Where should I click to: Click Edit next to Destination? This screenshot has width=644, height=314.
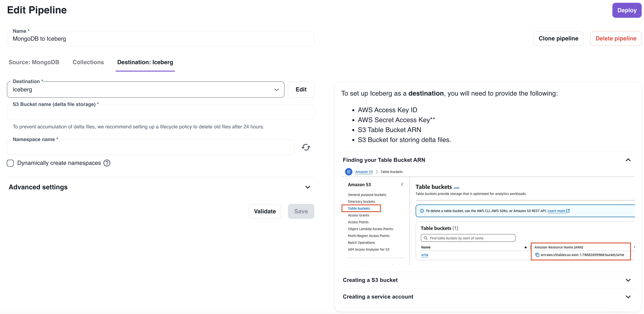tap(301, 90)
